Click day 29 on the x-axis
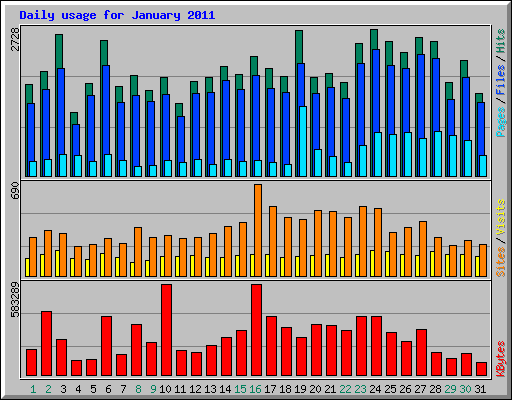The image size is (512, 400). pos(450,389)
